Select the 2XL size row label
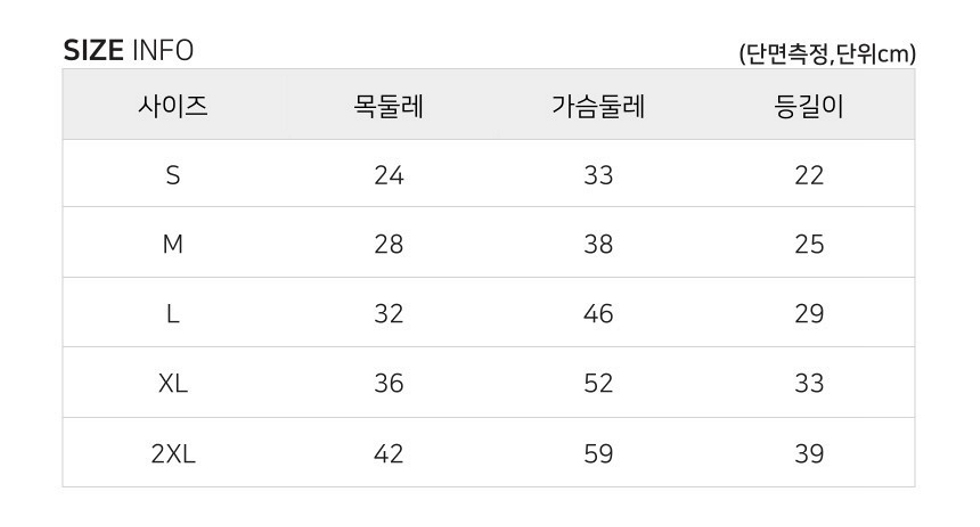Screen dimensions: 980x527 (x=173, y=453)
